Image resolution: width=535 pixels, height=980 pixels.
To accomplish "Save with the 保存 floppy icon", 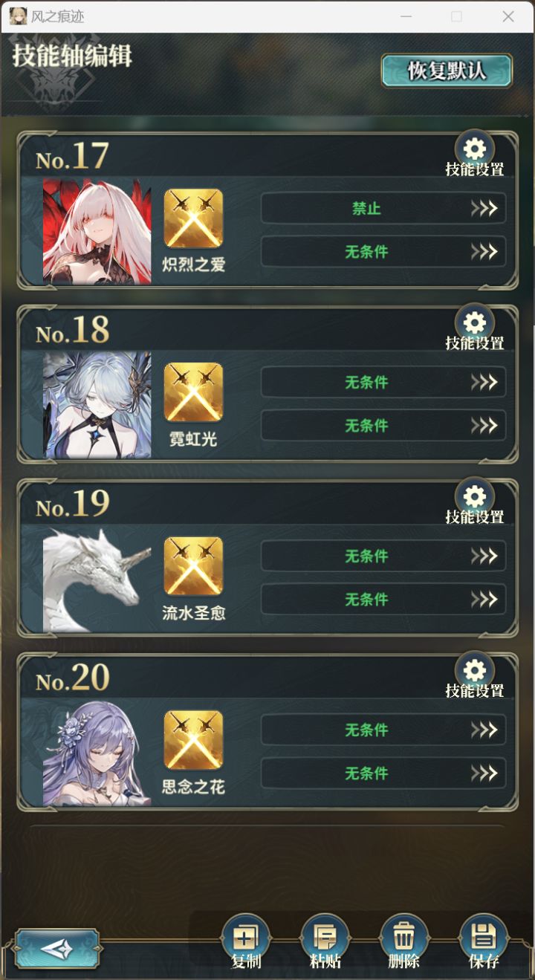I will pos(484,941).
